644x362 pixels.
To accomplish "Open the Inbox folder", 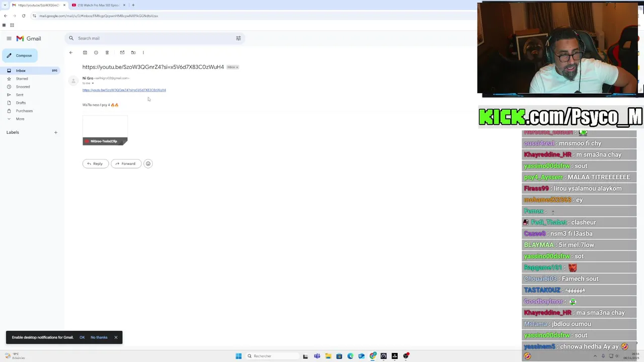I will click(x=31, y=70).
